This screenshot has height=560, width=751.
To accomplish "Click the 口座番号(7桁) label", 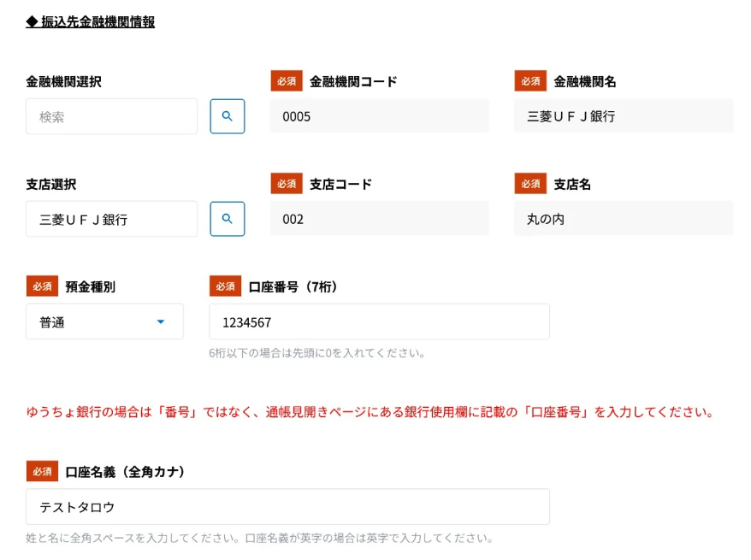I will coord(293,287).
